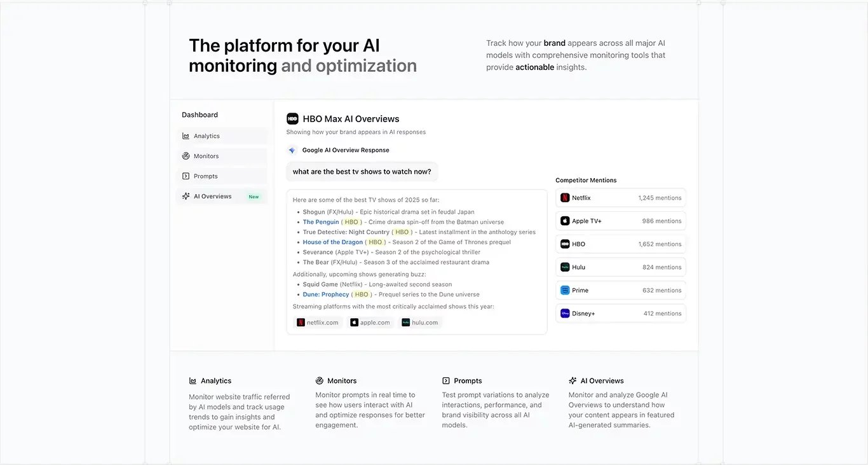Screen dimensions: 868x465
Task: Click the Google AI Overview Response label
Action: (x=346, y=150)
